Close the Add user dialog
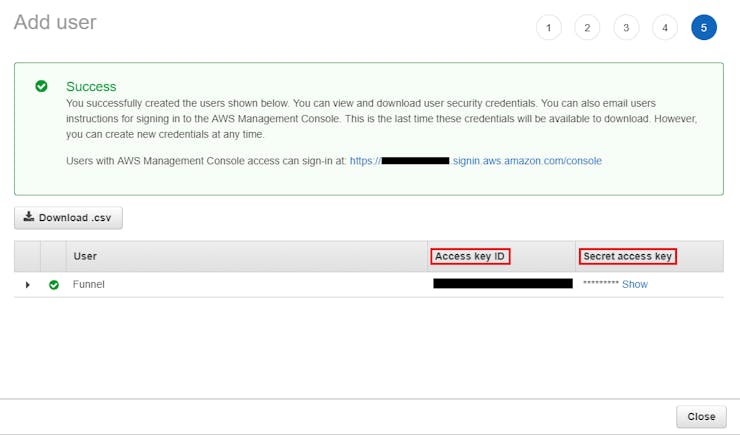Image resolution: width=740 pixels, height=435 pixels. tap(701, 416)
